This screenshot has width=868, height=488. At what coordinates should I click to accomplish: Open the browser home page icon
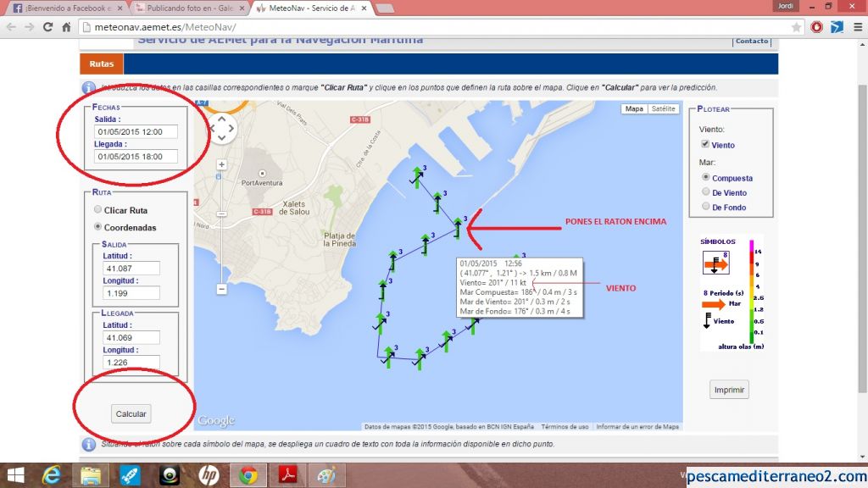[x=66, y=26]
